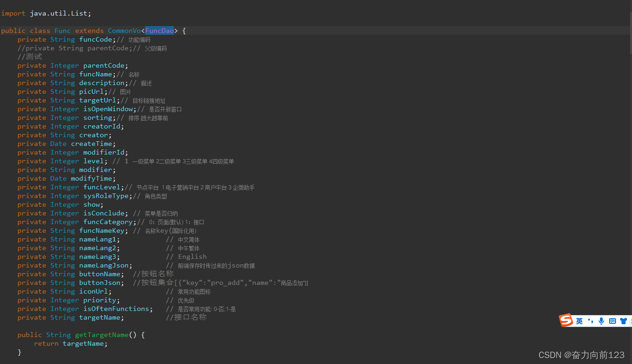
Task: Click the description field name
Action: pyautogui.click(x=102, y=83)
